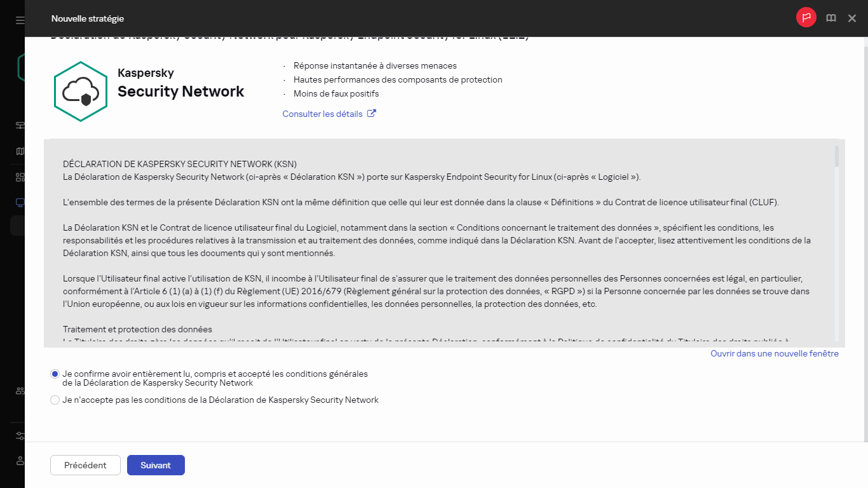
Task: Select the highlighted device monitor sidebar icon
Action: point(19,202)
